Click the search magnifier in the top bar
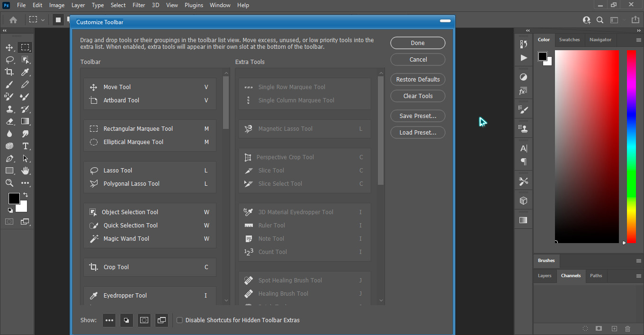 [x=600, y=20]
